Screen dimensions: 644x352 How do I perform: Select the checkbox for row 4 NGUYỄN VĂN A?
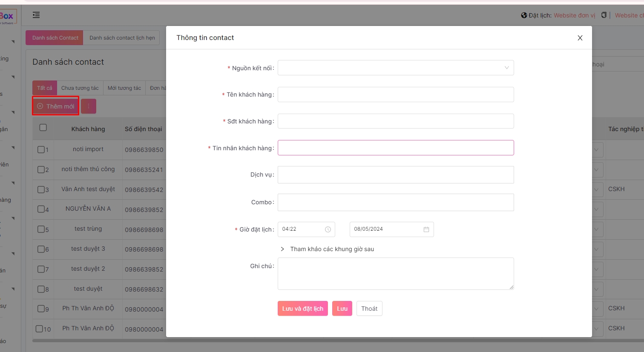point(41,209)
